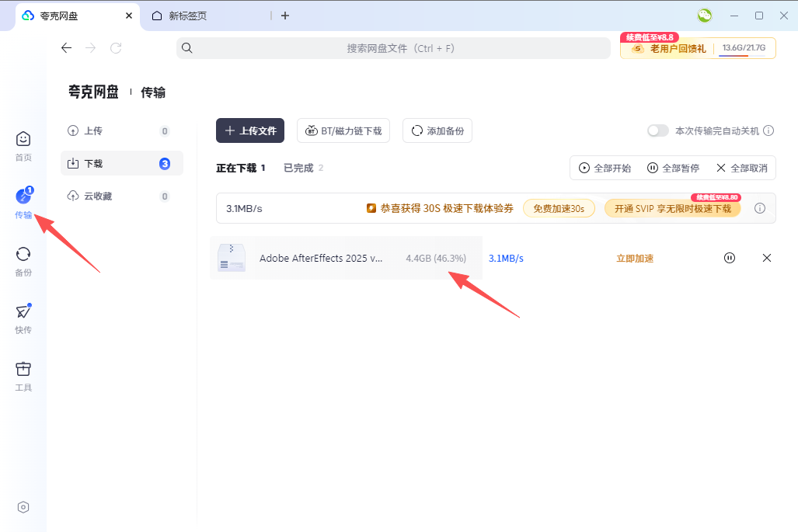Click the 上传文件 upload file button
The height and width of the screenshot is (532, 798).
[x=249, y=130]
